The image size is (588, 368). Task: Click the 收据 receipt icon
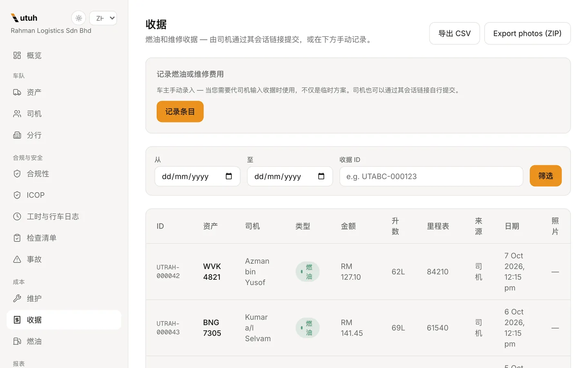(x=17, y=320)
